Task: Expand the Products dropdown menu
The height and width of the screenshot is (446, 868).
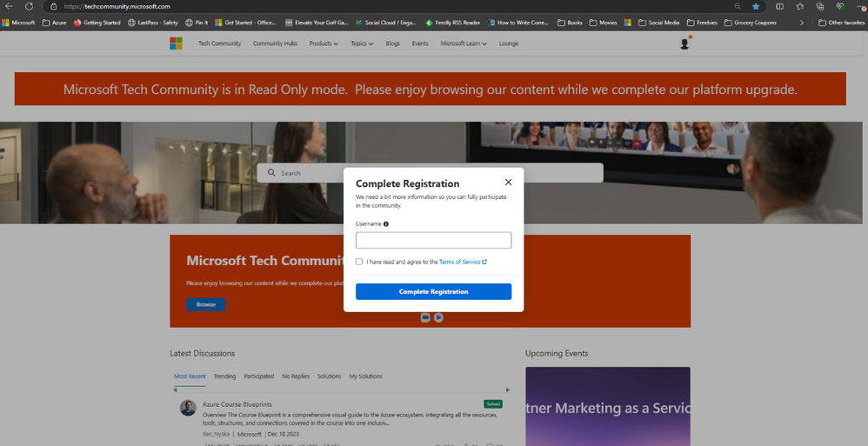Action: click(324, 43)
